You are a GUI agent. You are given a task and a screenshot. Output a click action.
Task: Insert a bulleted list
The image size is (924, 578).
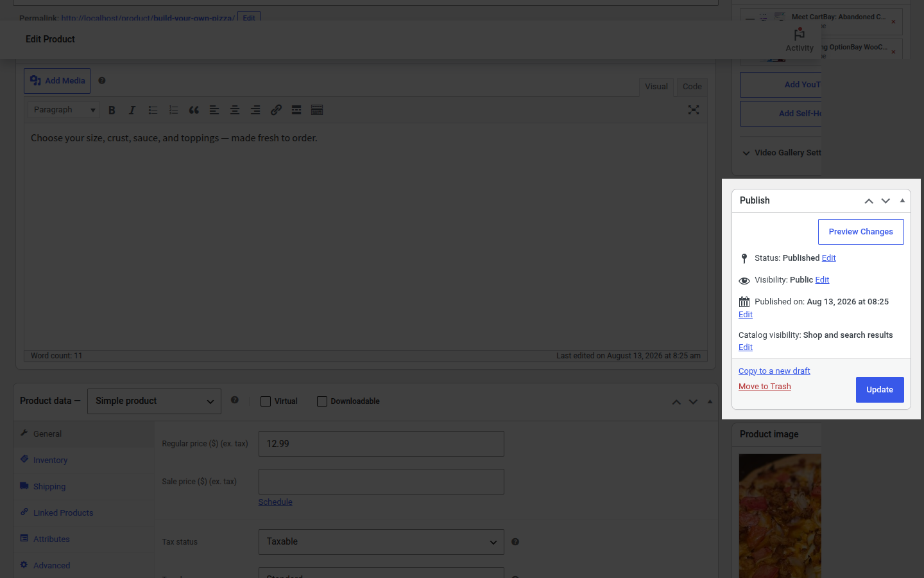click(153, 110)
